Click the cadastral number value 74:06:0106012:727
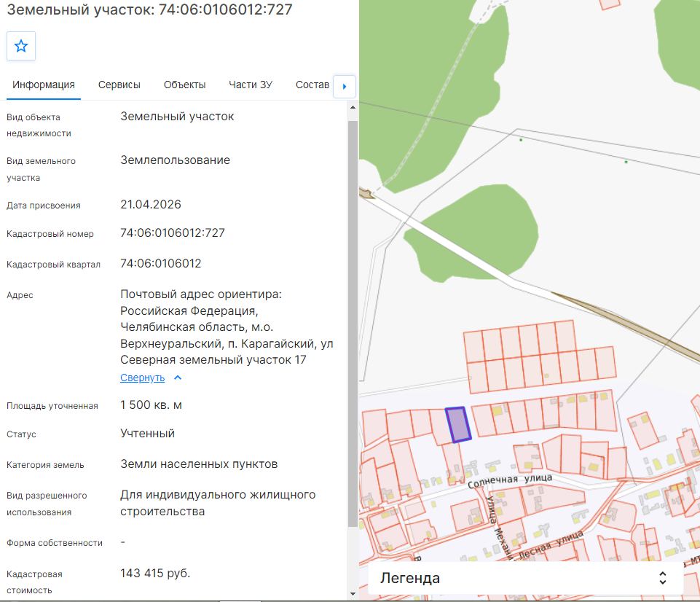The width and height of the screenshot is (700, 602). pos(173,233)
